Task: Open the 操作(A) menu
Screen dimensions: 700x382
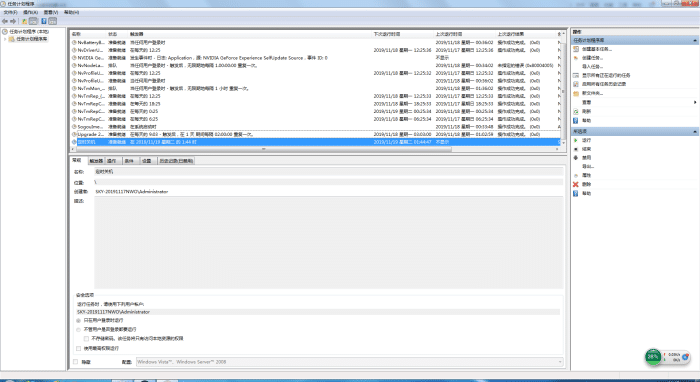Action: [30, 12]
